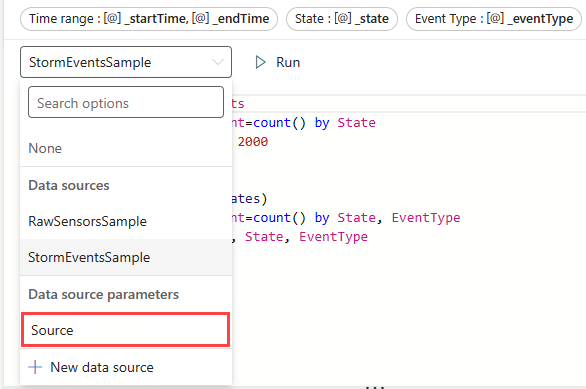Open the Event Type parameter pill
This screenshot has width=586, height=389.
pyautogui.click(x=494, y=19)
